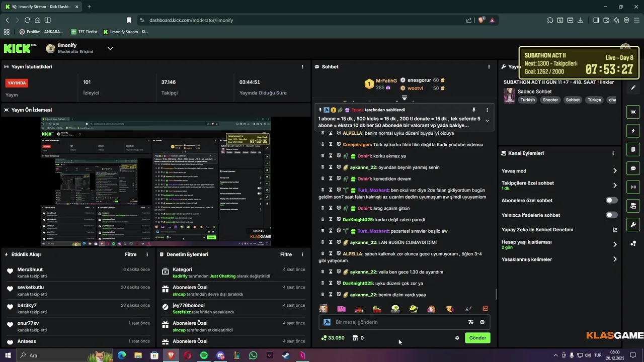Delete ALPELLA's 'benim normal uyku' message with trash icon

323,133
